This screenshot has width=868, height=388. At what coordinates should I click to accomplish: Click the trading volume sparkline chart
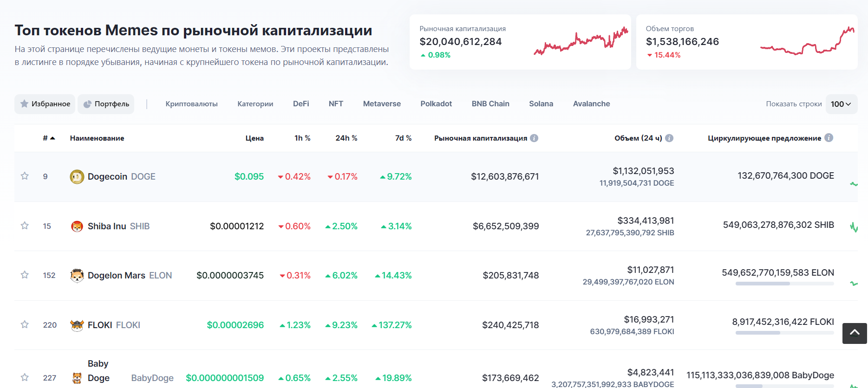point(807,41)
